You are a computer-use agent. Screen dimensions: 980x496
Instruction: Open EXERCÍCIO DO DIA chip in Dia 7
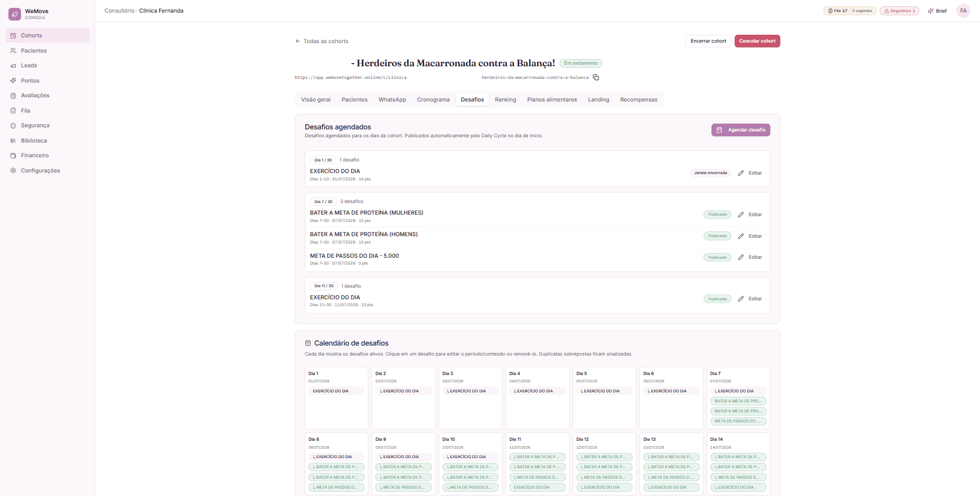(x=738, y=391)
